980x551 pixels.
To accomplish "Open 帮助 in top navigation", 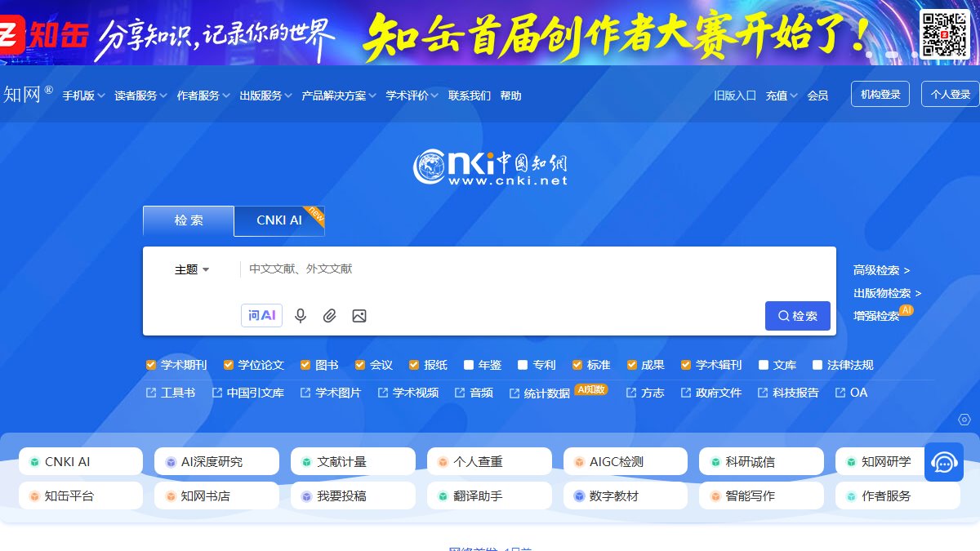I will [x=510, y=96].
